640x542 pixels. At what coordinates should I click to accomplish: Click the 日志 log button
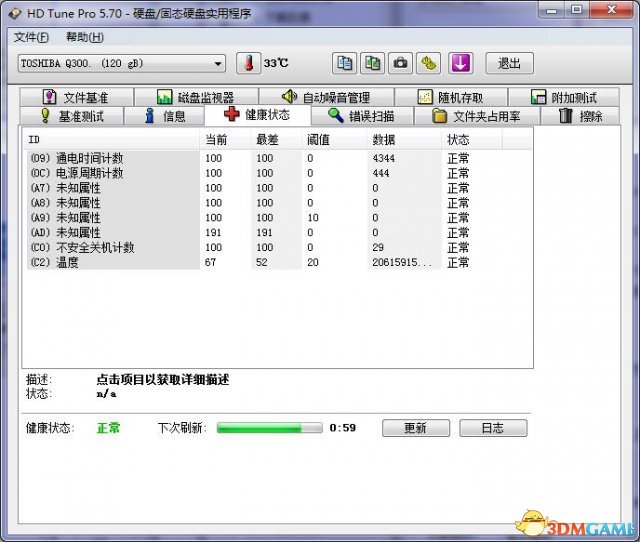[493, 428]
